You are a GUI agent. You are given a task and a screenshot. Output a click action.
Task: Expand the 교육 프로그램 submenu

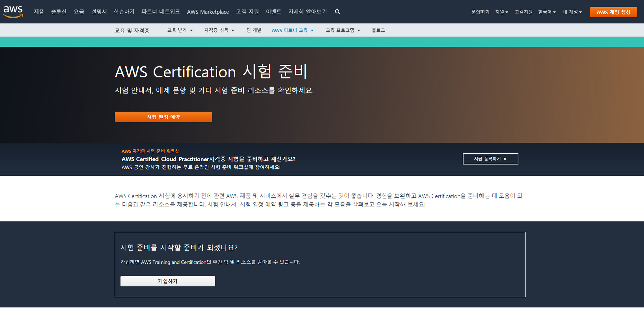click(343, 30)
